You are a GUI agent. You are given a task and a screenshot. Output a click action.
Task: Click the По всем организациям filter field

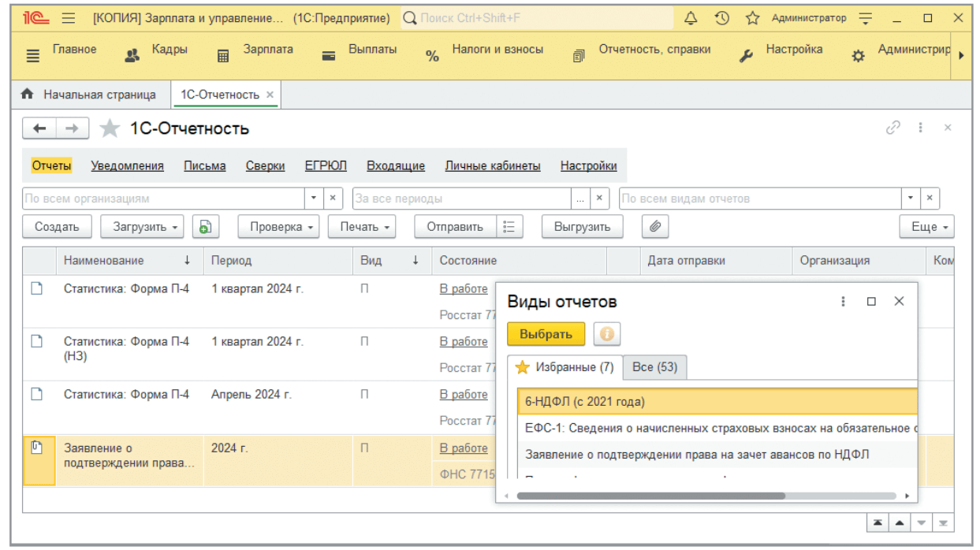[x=163, y=199]
